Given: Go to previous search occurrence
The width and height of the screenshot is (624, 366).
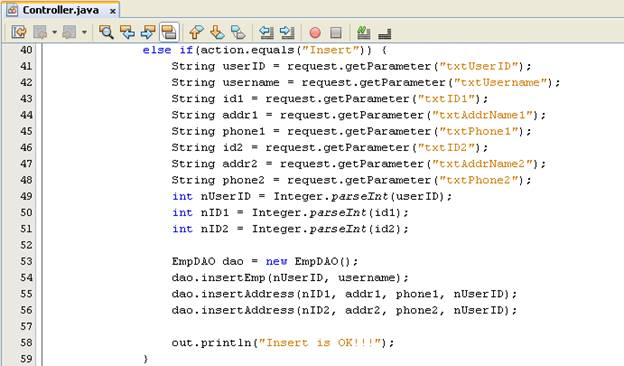Looking at the screenshot, I should pos(127,32).
